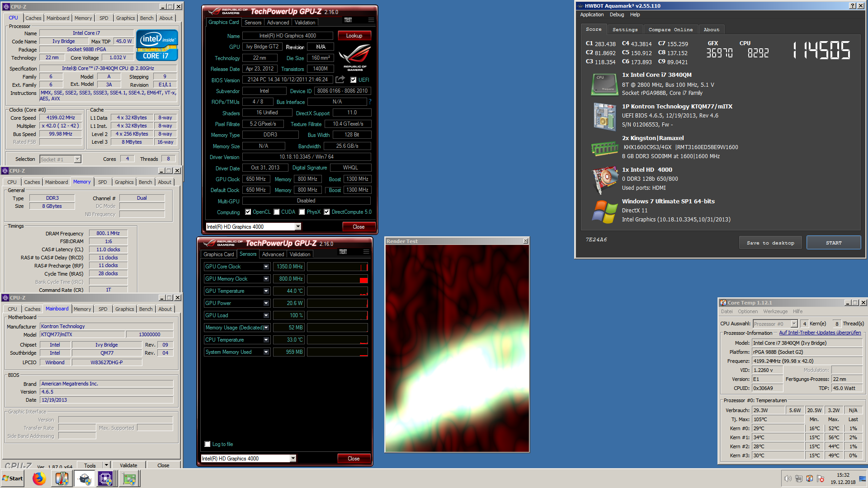The image size is (868, 488).
Task: Open the GPU Power sensor dropdown
Action: 266,303
